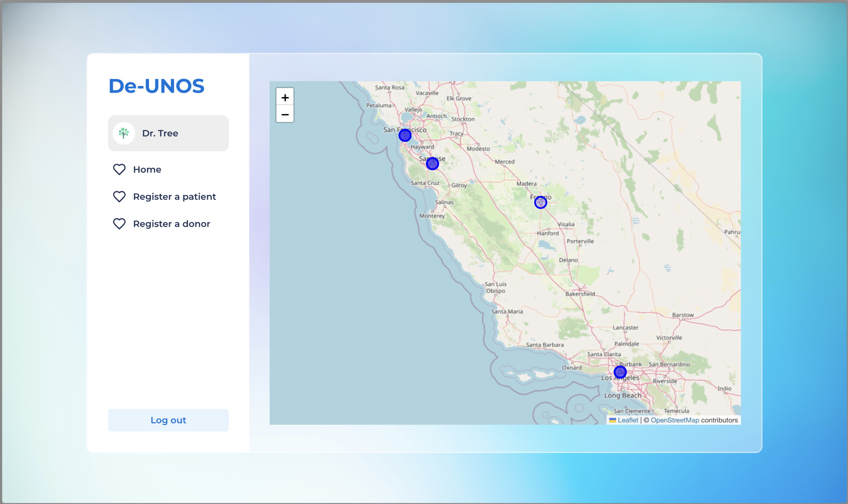This screenshot has width=848, height=504.
Task: Click the heart icon next to Home
Action: [x=119, y=169]
